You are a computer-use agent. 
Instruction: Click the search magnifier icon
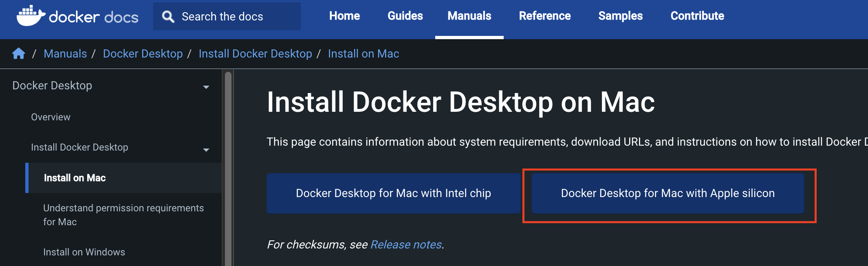pyautogui.click(x=168, y=17)
